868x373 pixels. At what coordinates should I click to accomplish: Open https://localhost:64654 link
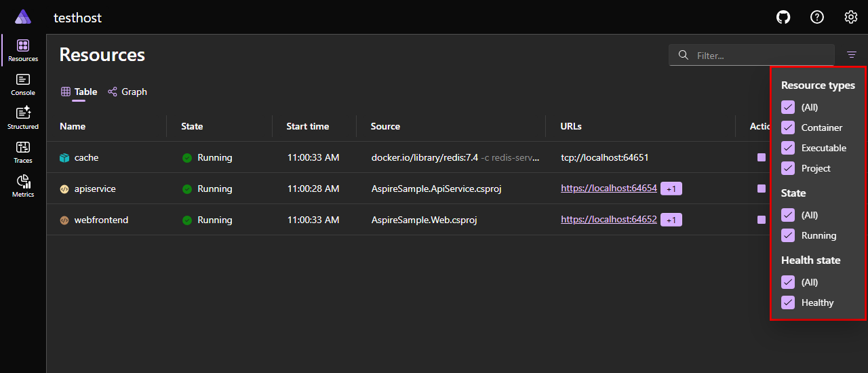(x=609, y=189)
